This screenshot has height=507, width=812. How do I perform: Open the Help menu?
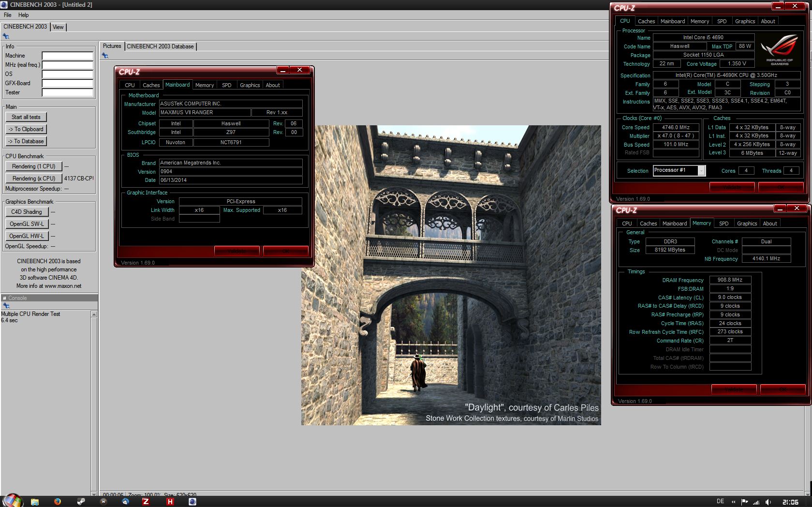[x=23, y=15]
